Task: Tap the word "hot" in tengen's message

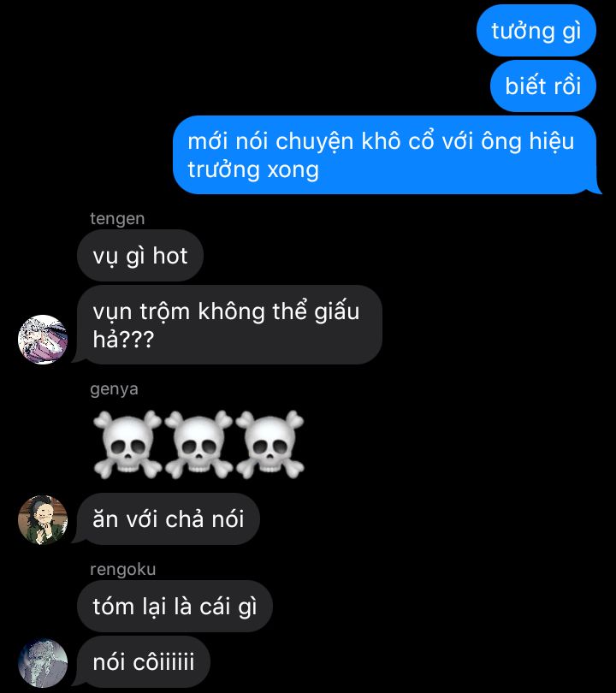Action: coord(170,256)
